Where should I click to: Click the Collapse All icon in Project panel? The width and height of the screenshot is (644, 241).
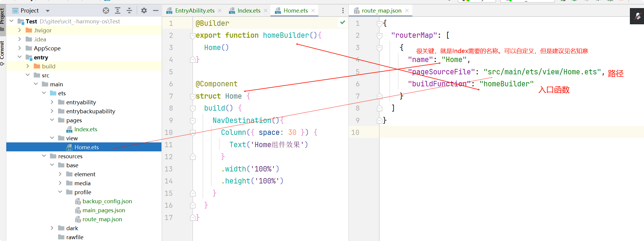click(x=129, y=11)
